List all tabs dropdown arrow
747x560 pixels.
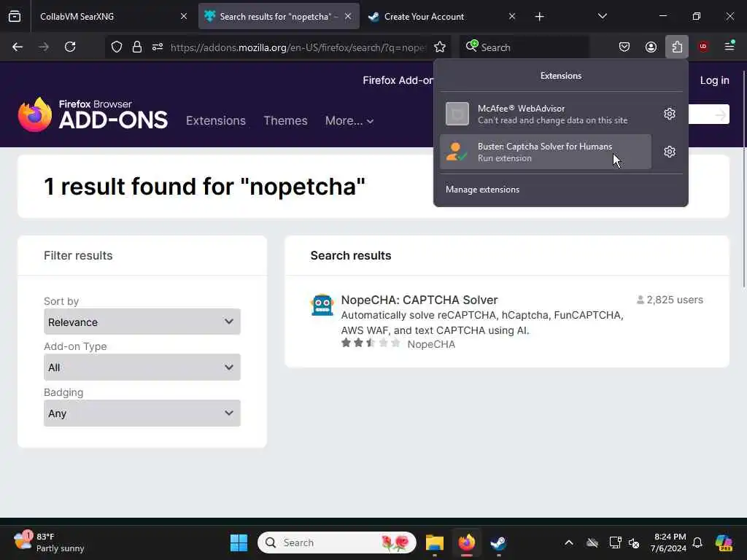(x=602, y=17)
